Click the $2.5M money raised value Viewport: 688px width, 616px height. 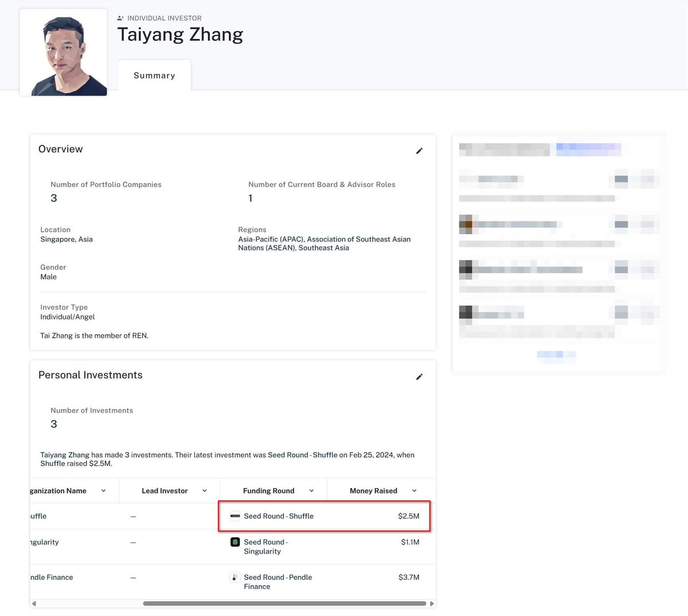409,516
